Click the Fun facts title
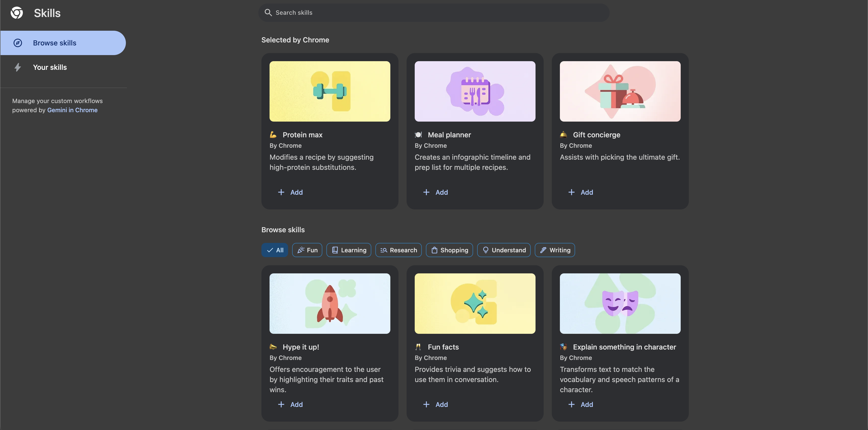This screenshot has height=430, width=868. pyautogui.click(x=443, y=347)
